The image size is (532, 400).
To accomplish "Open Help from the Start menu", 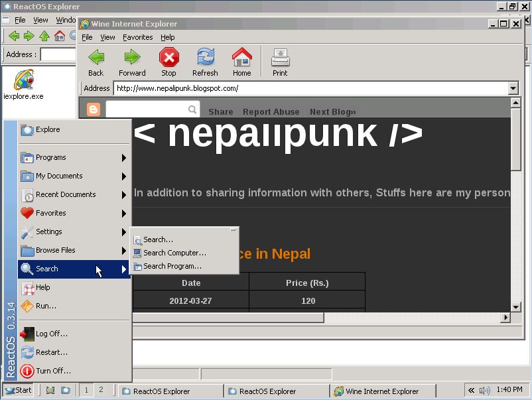I will point(74,288).
